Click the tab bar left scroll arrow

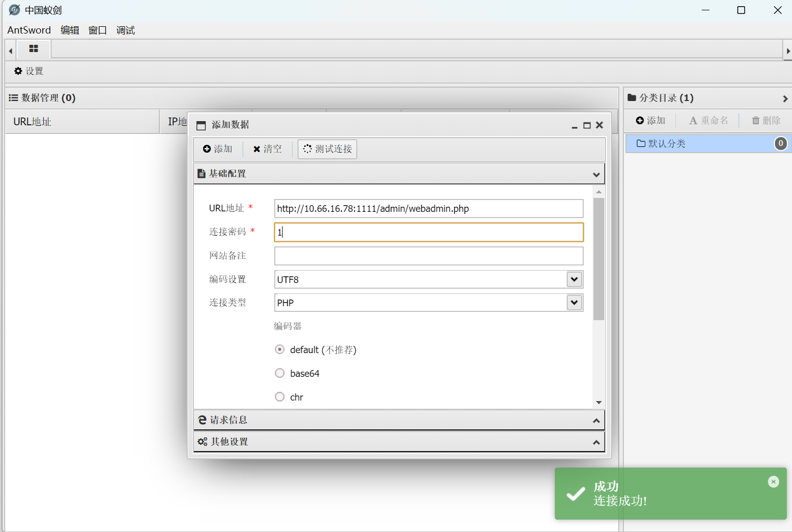(x=10, y=51)
